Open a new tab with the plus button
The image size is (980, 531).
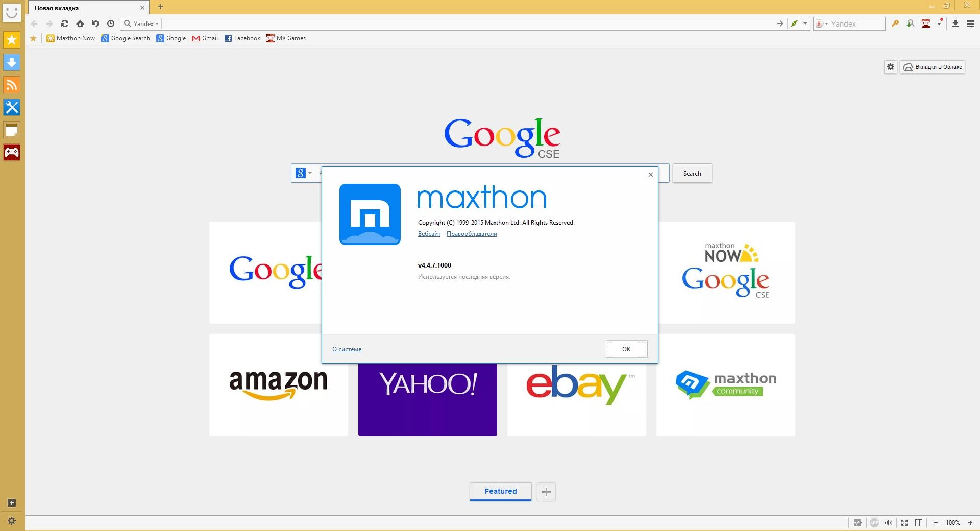[x=161, y=7]
